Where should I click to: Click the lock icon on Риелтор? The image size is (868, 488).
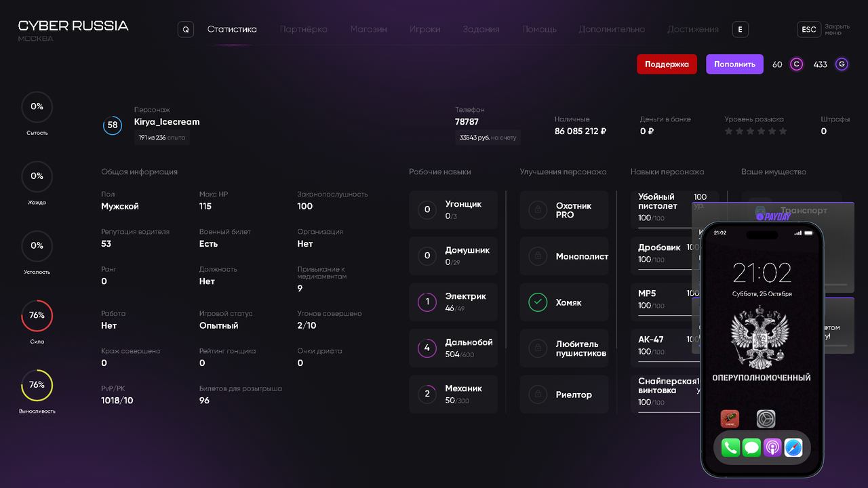(538, 394)
